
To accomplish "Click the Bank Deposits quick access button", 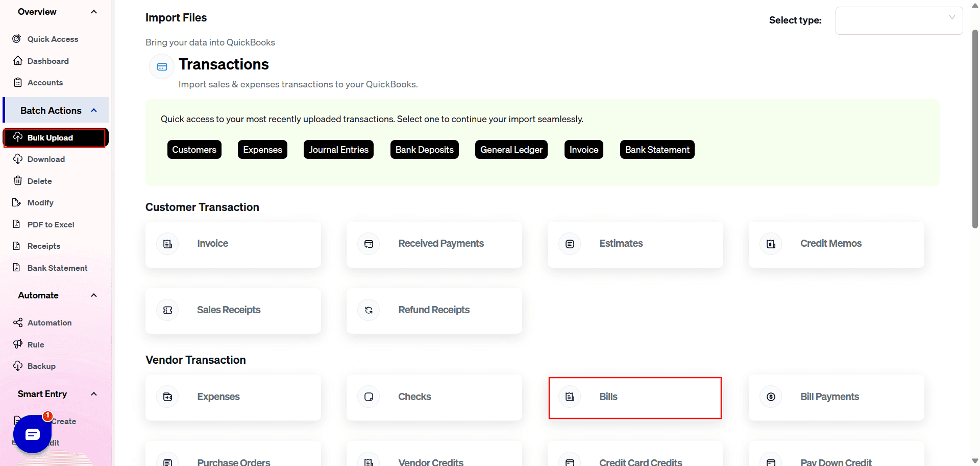I will [425, 150].
